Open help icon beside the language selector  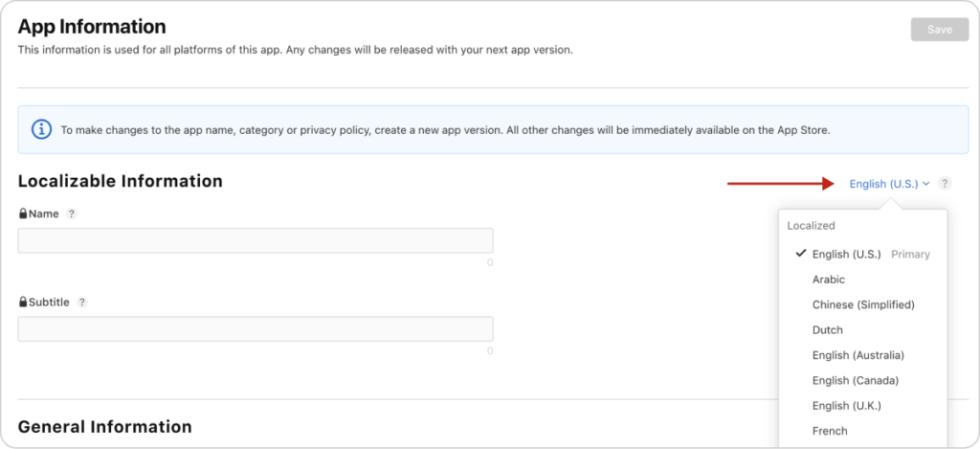[945, 184]
